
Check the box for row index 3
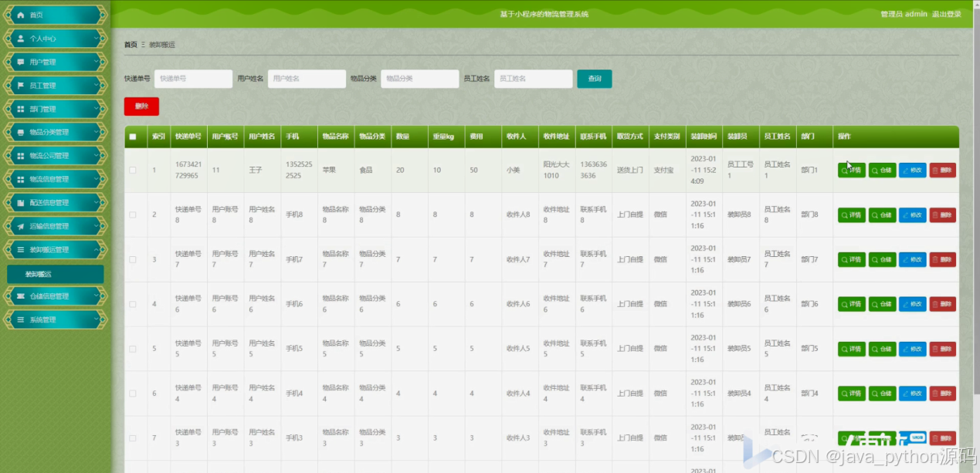click(133, 260)
